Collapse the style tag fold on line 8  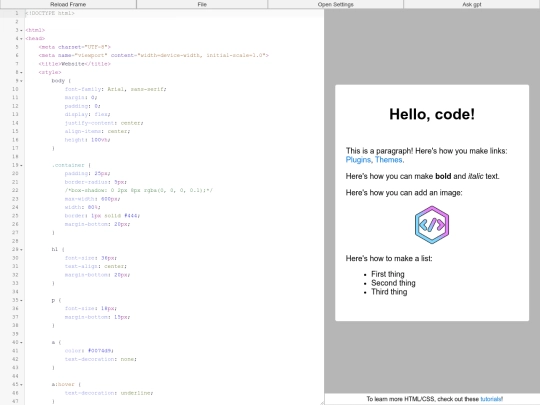pos(21,72)
